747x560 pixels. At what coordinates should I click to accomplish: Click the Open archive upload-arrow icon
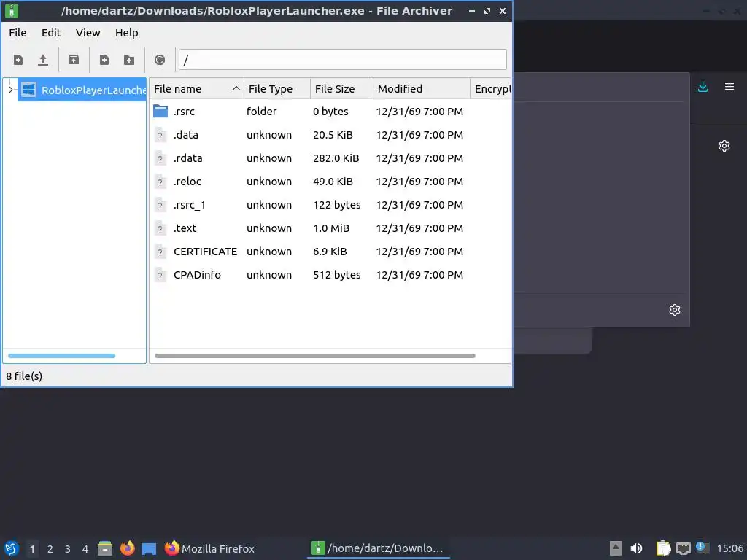(x=43, y=60)
